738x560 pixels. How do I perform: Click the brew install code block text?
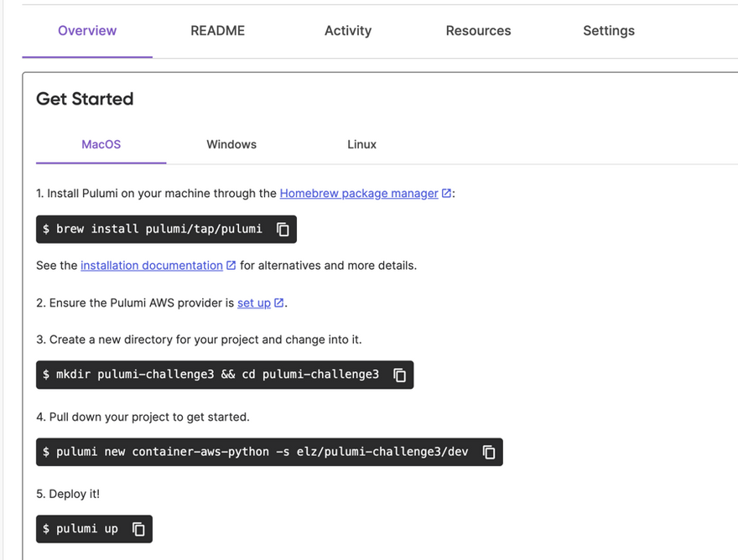pos(152,229)
